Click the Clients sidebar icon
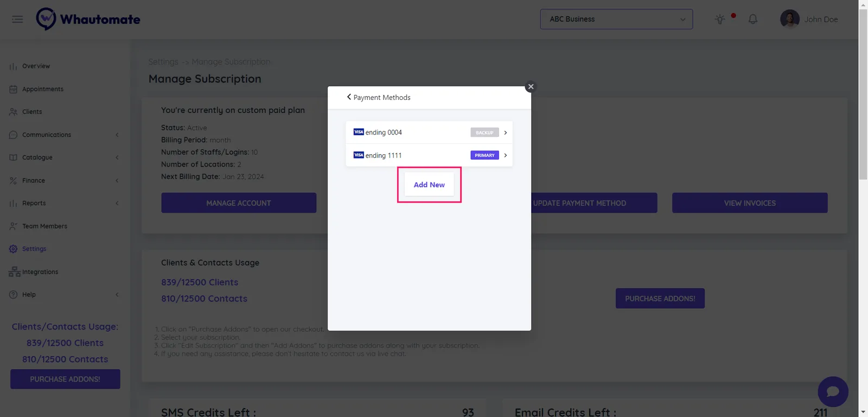This screenshot has height=417, width=868. click(13, 112)
